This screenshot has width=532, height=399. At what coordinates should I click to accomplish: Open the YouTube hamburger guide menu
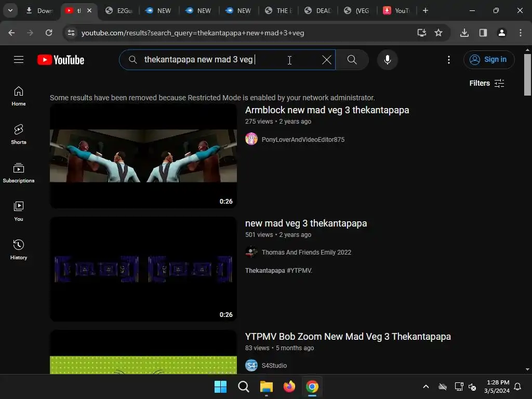pos(19,60)
